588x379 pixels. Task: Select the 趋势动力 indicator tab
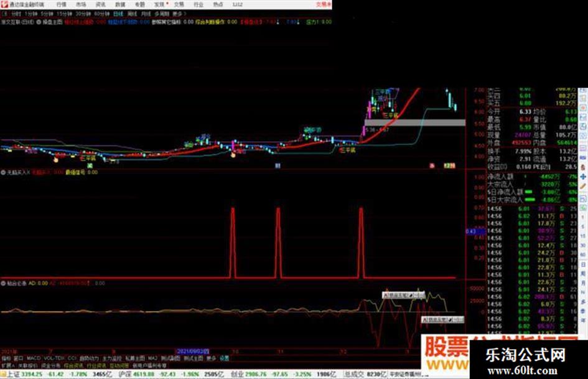click(89, 358)
